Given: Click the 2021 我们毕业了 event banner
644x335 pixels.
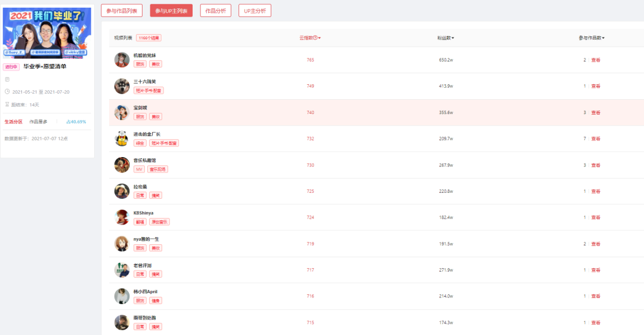Looking at the screenshot, I should pos(47,33).
